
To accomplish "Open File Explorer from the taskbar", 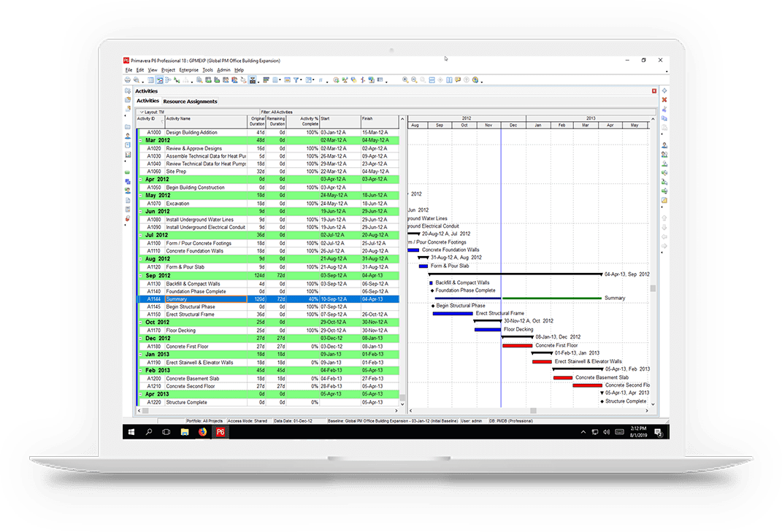I will [x=185, y=432].
